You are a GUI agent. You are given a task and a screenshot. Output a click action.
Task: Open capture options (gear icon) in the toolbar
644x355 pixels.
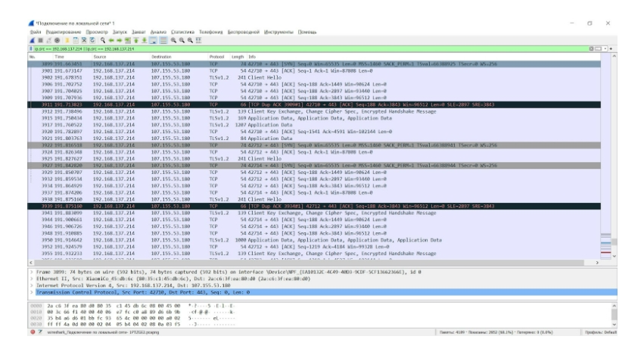[57, 40]
